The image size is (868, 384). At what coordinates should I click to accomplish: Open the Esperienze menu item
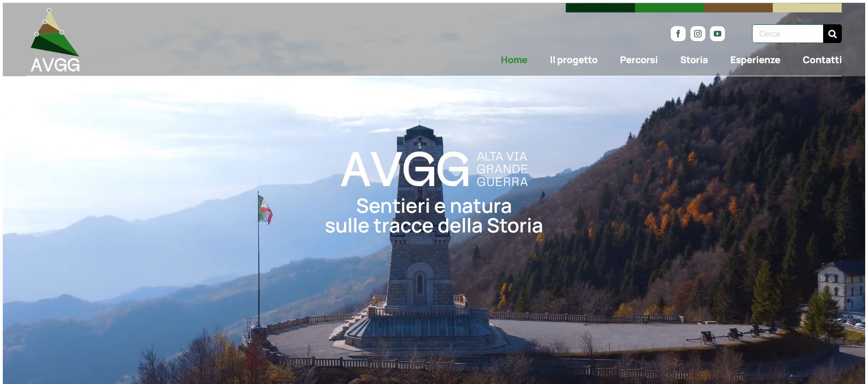click(755, 60)
